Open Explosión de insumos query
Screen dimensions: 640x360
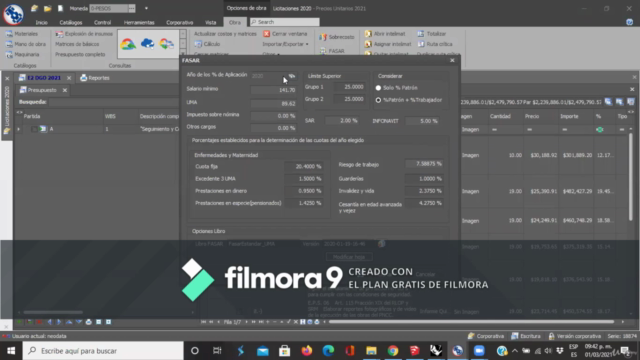pos(84,34)
